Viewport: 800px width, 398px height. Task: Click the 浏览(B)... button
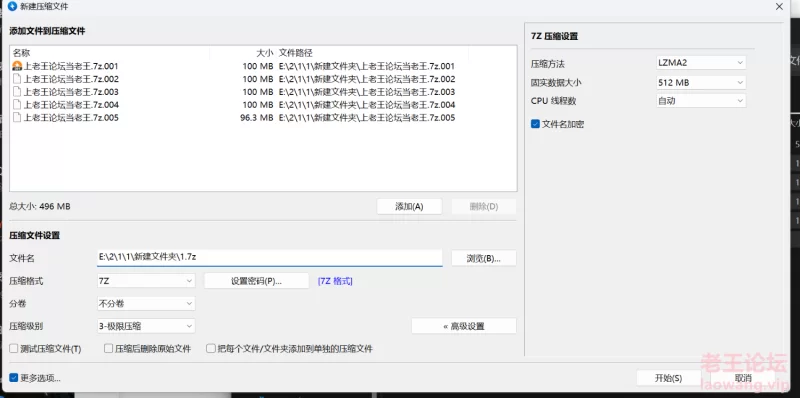coord(484,258)
